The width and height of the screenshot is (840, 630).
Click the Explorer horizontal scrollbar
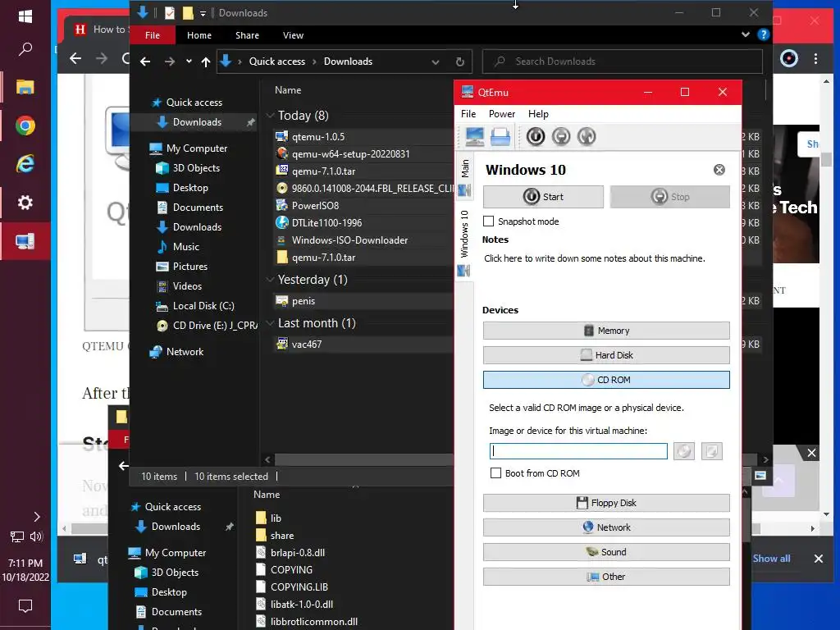pyautogui.click(x=363, y=459)
